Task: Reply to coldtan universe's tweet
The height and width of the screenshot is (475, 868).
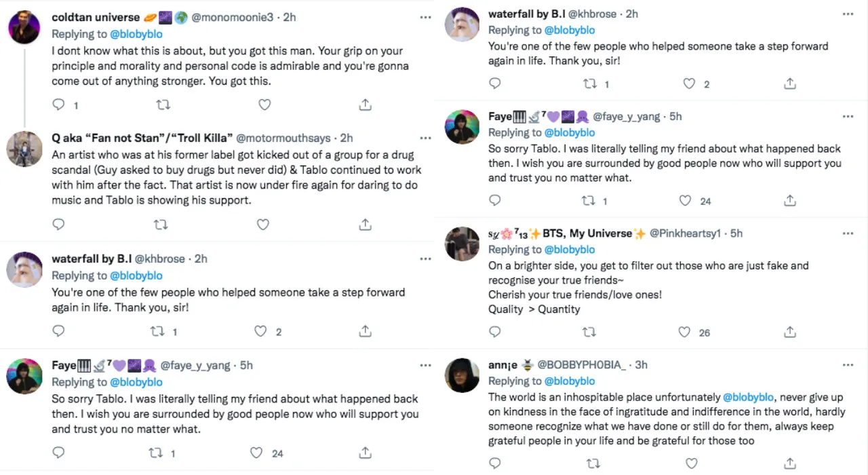Action: 59,104
